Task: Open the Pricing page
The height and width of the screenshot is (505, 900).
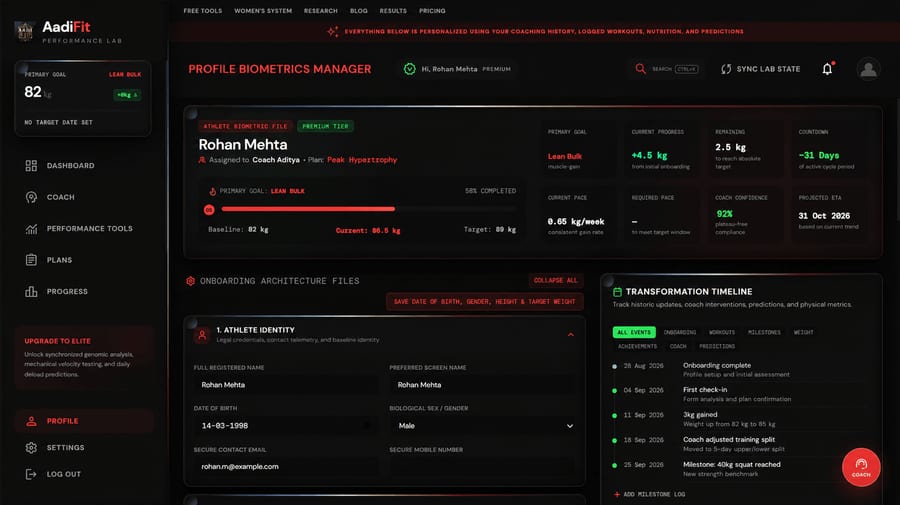Action: pyautogui.click(x=432, y=11)
